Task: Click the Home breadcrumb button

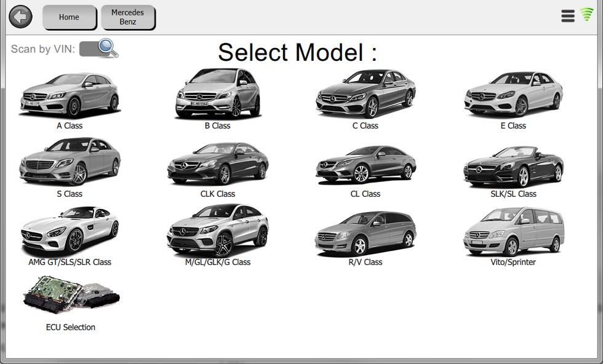Action: tap(69, 17)
